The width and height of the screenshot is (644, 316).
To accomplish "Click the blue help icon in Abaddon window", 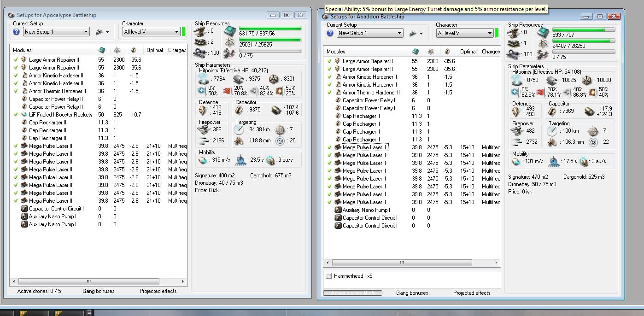I will pyautogui.click(x=330, y=33).
